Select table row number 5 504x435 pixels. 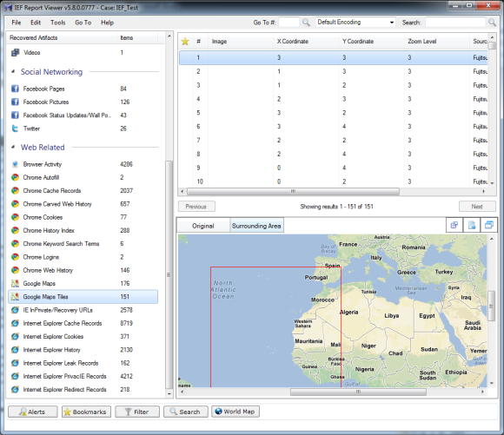point(333,113)
